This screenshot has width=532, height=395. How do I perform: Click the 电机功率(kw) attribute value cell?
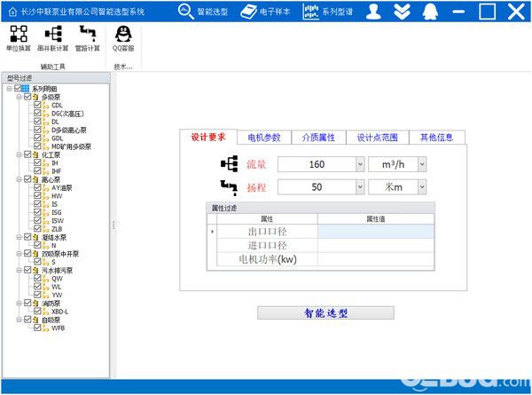tap(376, 259)
